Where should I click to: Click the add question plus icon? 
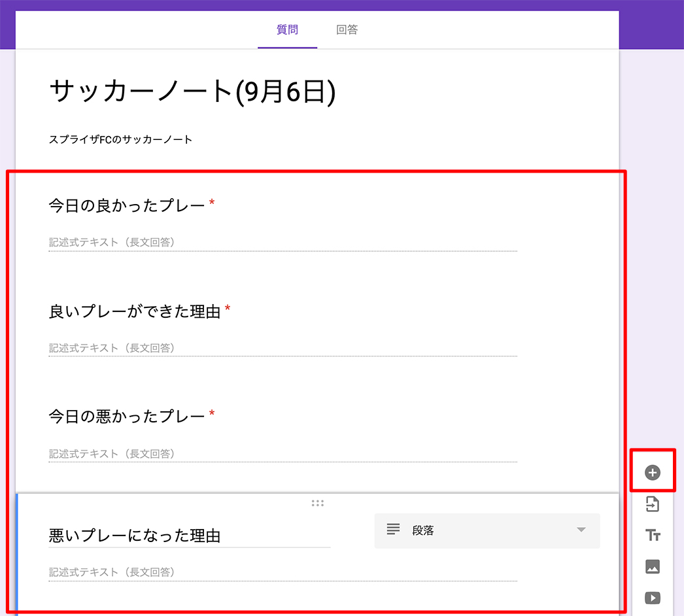pyautogui.click(x=652, y=472)
